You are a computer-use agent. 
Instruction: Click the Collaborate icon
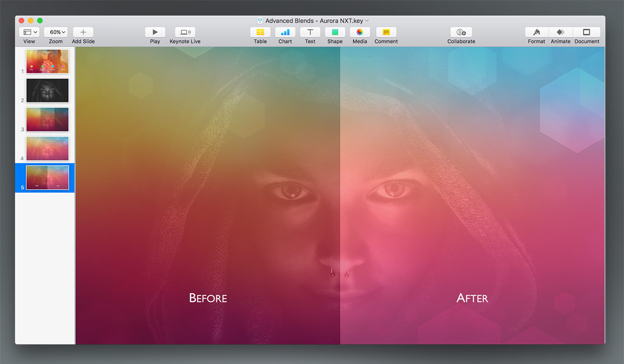(461, 32)
